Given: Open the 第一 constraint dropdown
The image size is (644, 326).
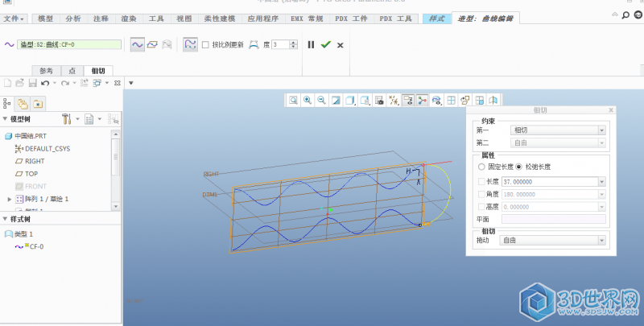Looking at the screenshot, I should click(x=558, y=130).
